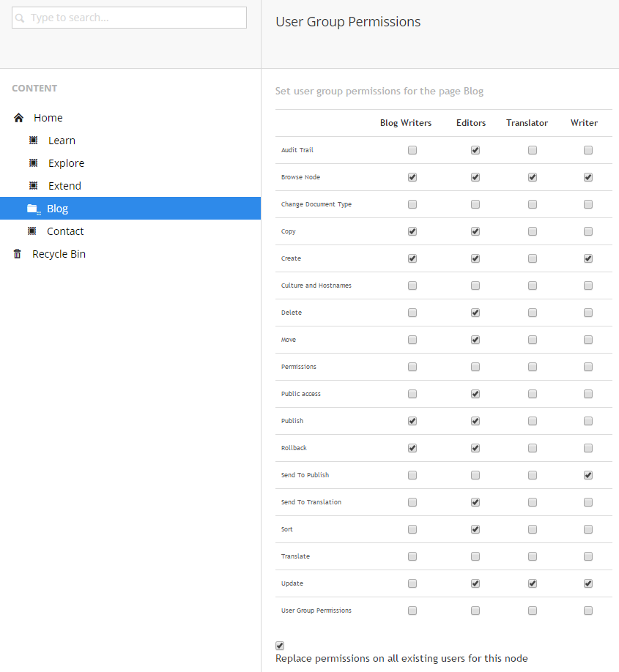Select the Recycle Bin node
619x672 pixels.
click(x=59, y=254)
